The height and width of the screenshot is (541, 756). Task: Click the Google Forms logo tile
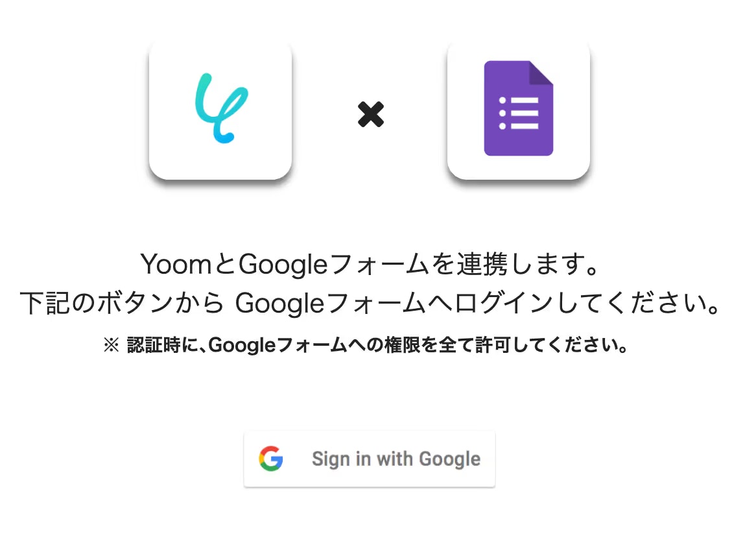[x=519, y=110]
